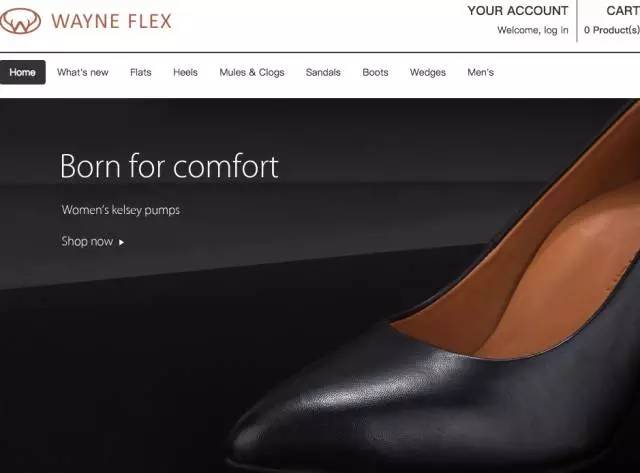The width and height of the screenshot is (640, 473).
Task: Open the Home tab
Action: click(22, 72)
